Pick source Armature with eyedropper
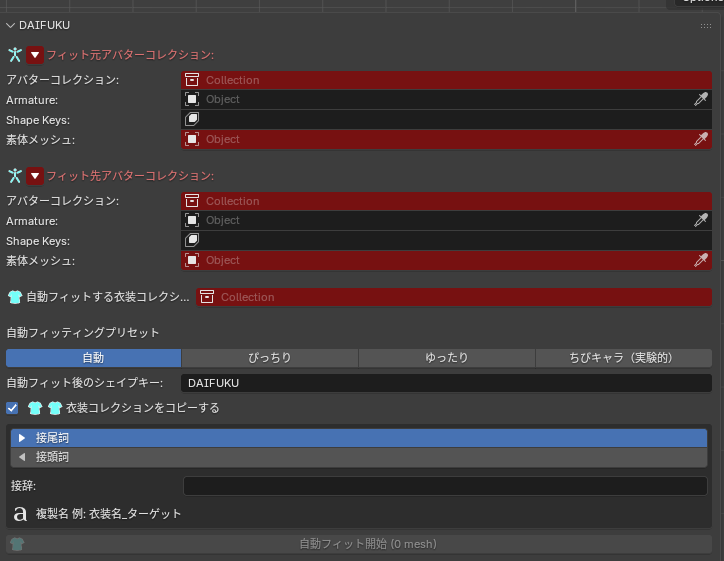The height and width of the screenshot is (561, 724). (x=700, y=99)
